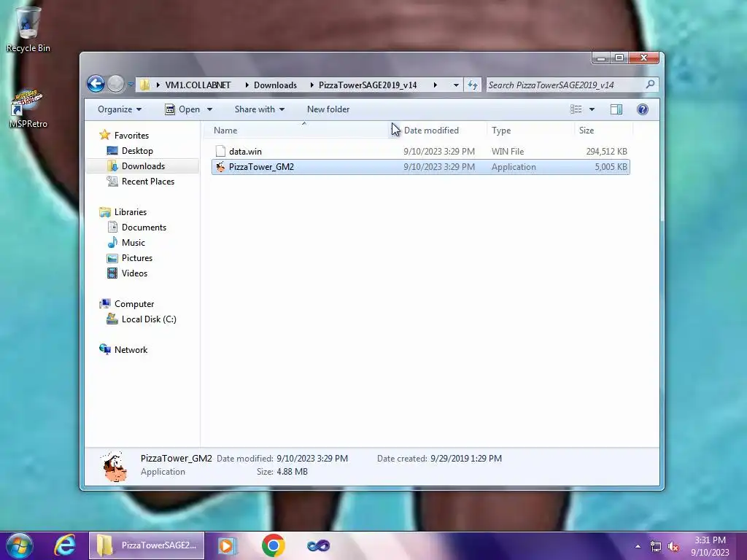The image size is (747, 560).
Task: Open the Help question mark icon
Action: click(x=642, y=109)
